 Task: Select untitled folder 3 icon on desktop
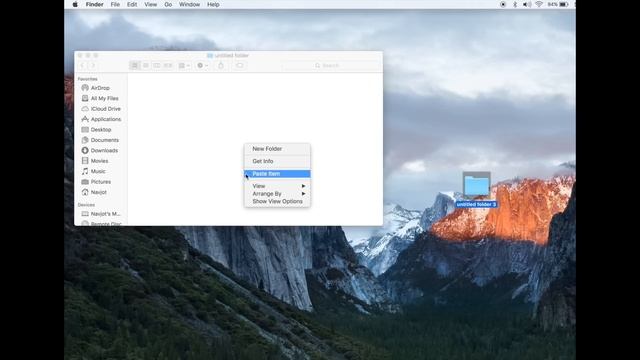point(476,185)
